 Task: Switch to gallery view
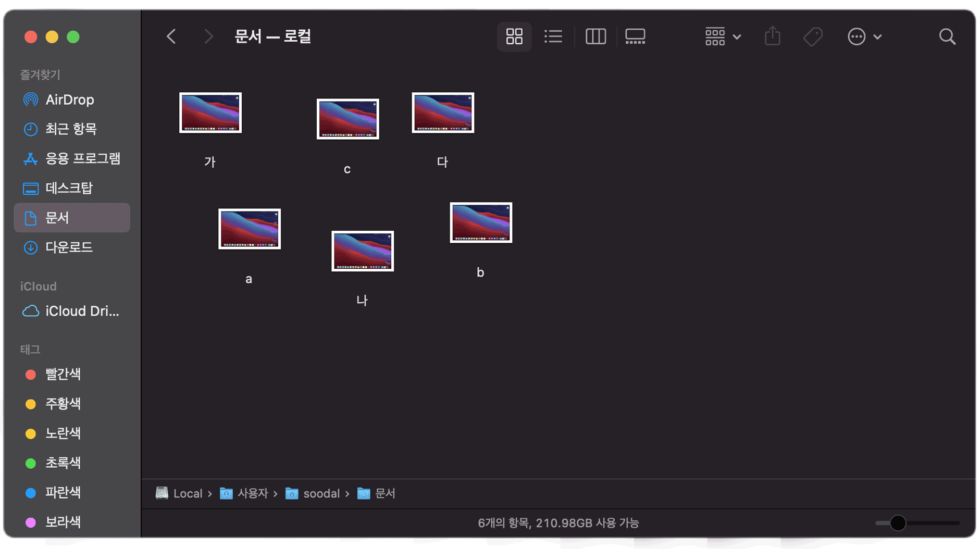(635, 36)
